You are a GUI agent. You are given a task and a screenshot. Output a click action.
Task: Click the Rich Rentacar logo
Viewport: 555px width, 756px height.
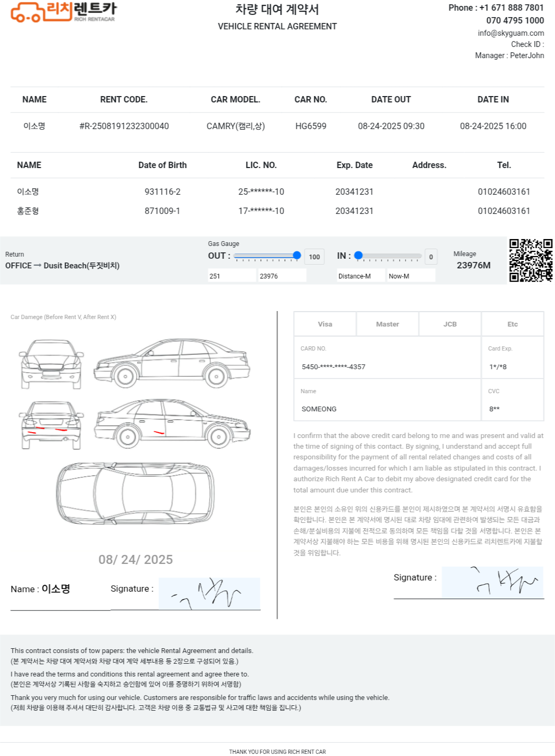coord(63,12)
